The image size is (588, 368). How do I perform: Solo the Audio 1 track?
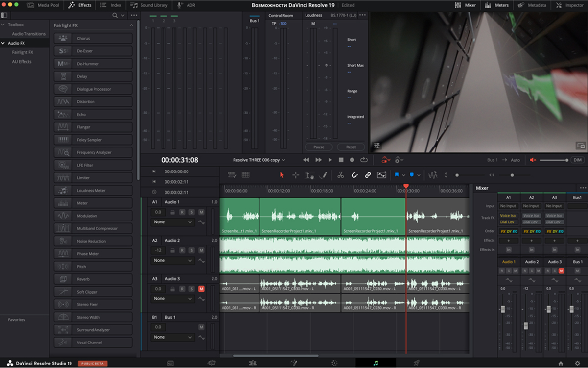[x=191, y=212]
